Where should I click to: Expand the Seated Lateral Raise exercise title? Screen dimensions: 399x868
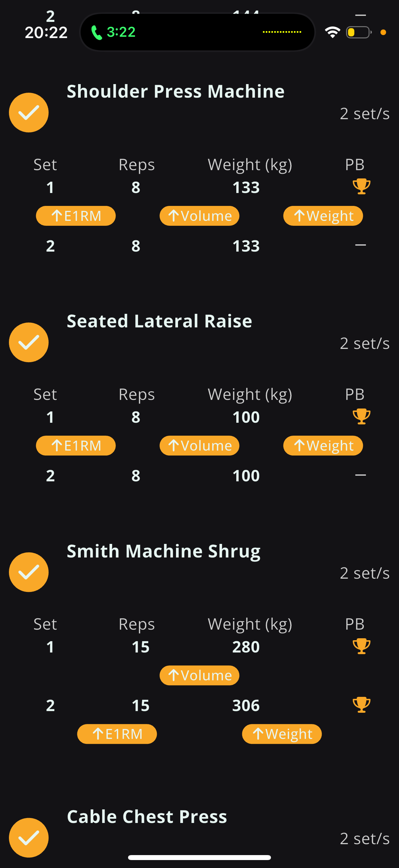point(159,321)
